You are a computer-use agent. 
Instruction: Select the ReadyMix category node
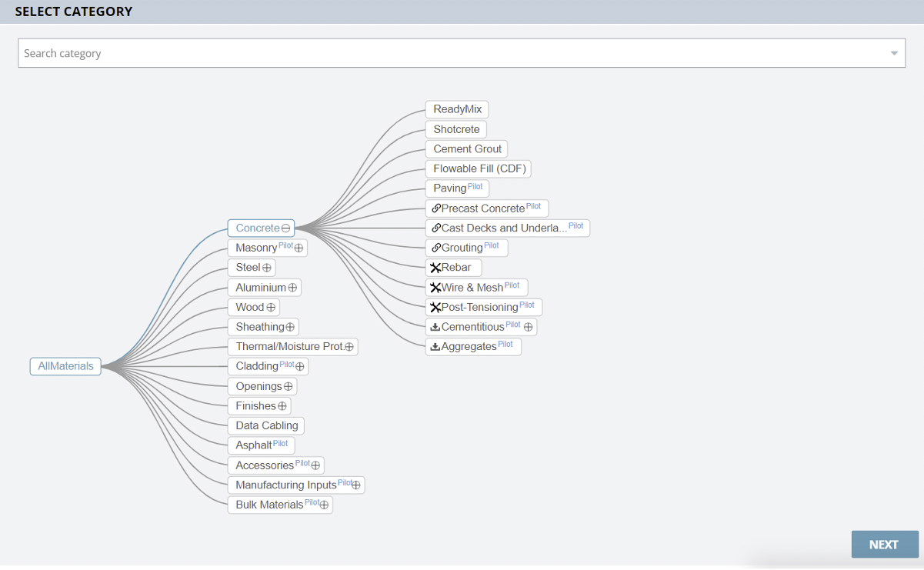coord(457,109)
